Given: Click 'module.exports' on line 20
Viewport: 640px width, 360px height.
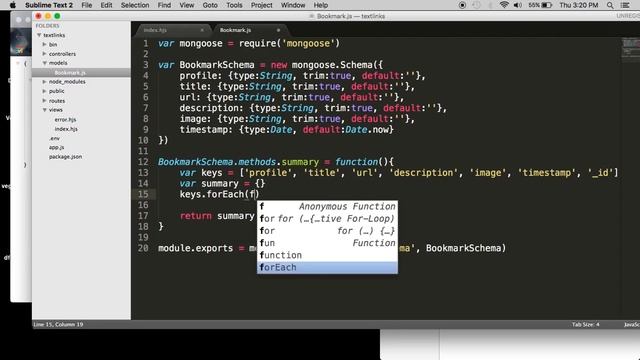Looking at the screenshot, I should coord(196,248).
